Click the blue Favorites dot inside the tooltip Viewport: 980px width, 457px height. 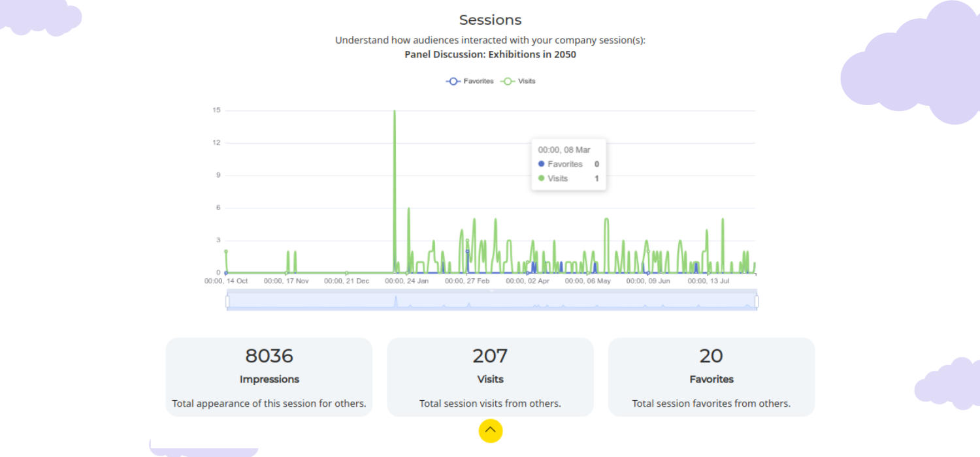[540, 164]
